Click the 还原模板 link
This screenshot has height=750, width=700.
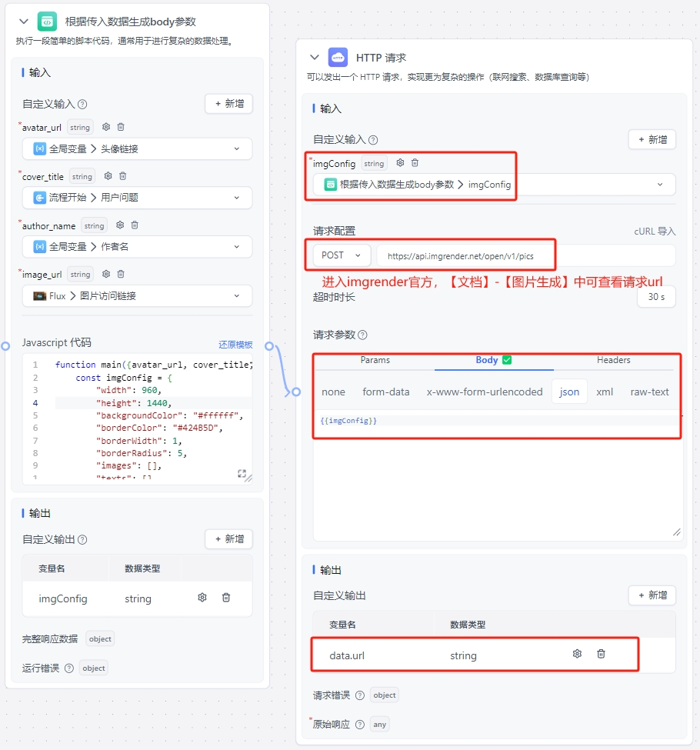click(235, 345)
